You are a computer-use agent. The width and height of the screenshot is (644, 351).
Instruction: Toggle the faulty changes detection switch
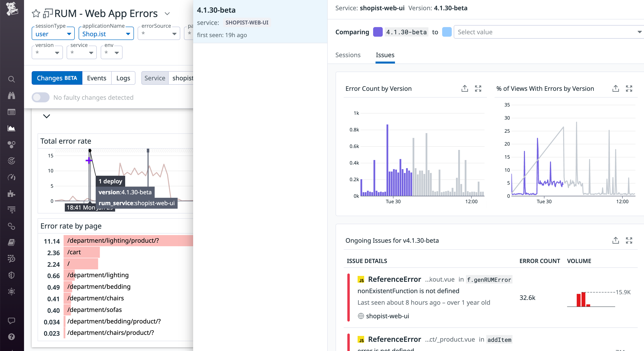pos(40,97)
